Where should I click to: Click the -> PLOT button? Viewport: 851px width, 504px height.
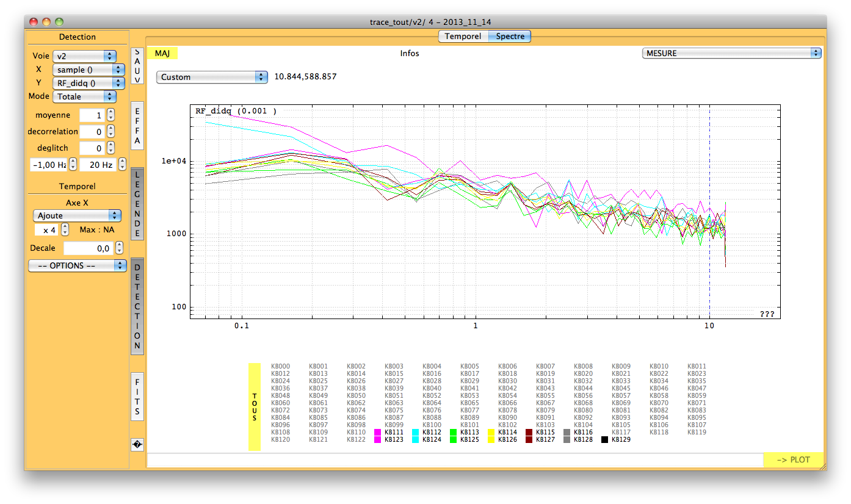coord(793,459)
